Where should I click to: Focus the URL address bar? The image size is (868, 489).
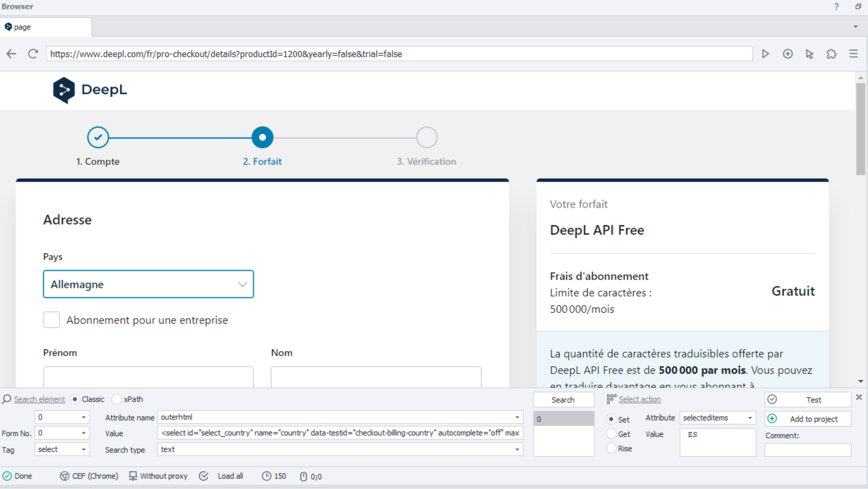399,54
